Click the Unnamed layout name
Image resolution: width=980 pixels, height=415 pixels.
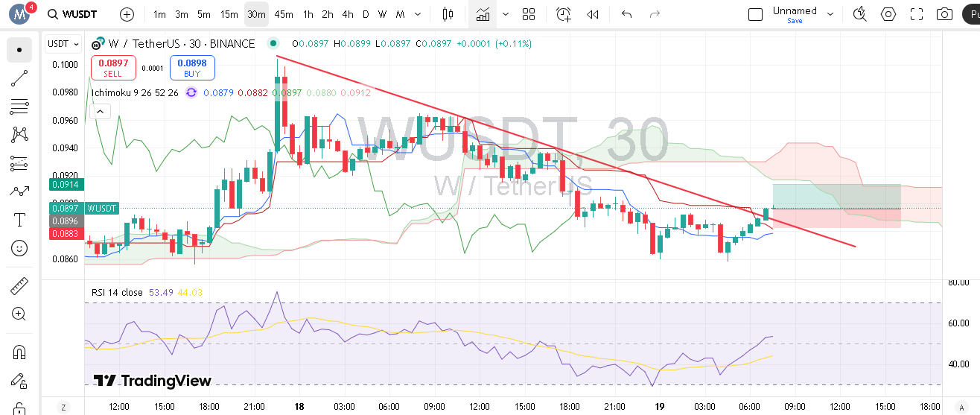click(x=795, y=10)
